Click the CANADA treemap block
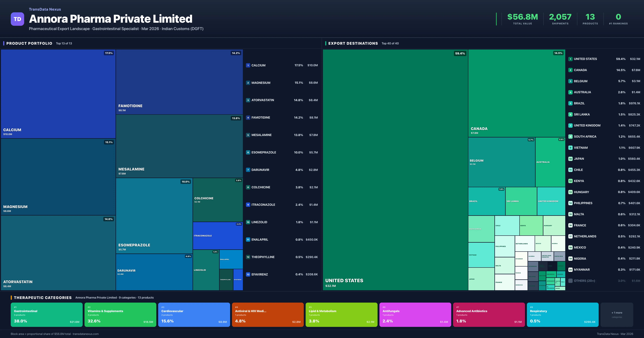The height and width of the screenshot is (338, 644). pyautogui.click(x=517, y=93)
